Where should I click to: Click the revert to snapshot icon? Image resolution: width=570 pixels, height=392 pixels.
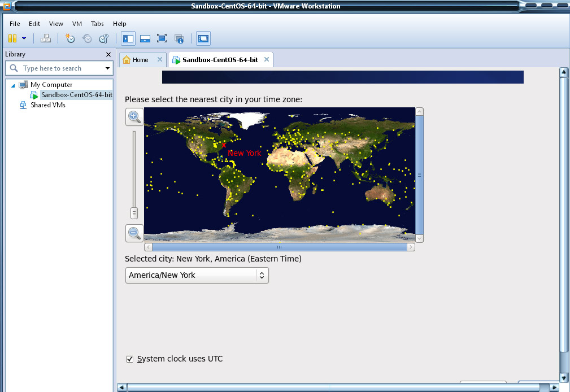coord(87,38)
